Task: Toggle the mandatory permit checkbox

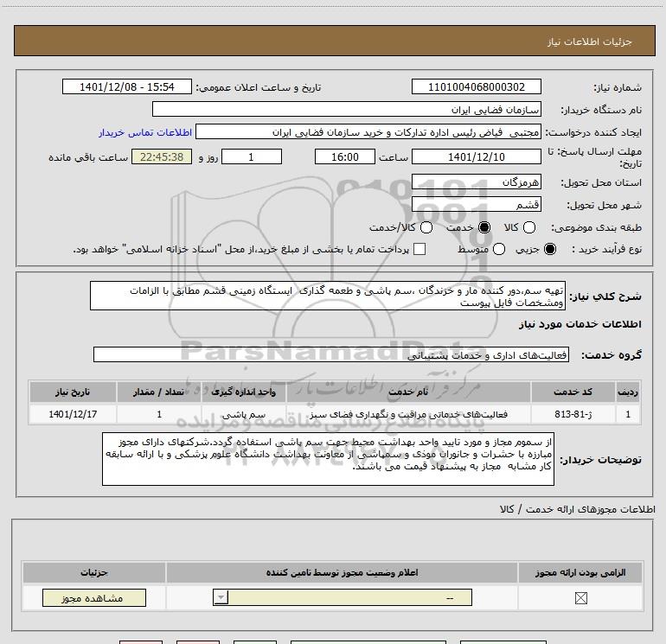Action: click(580, 598)
